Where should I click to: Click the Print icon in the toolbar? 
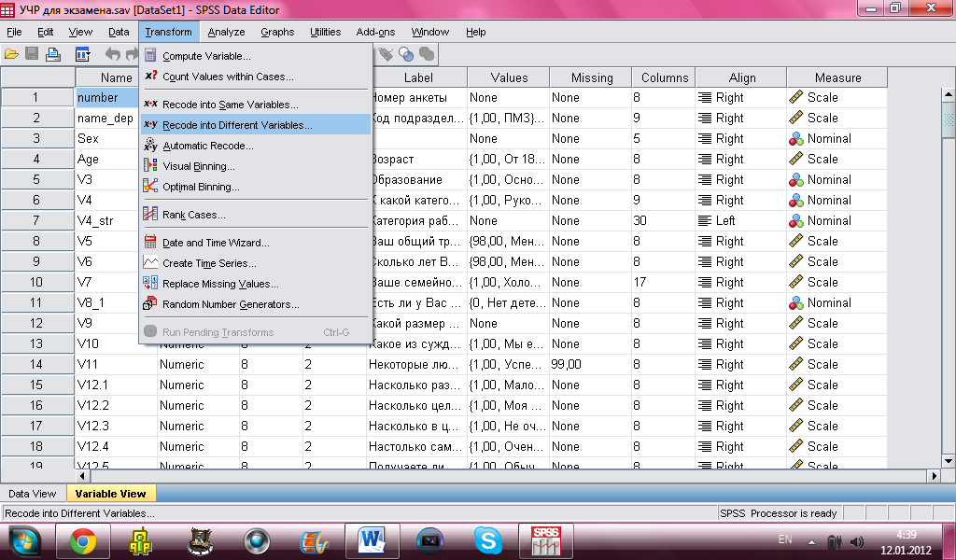click(x=53, y=54)
